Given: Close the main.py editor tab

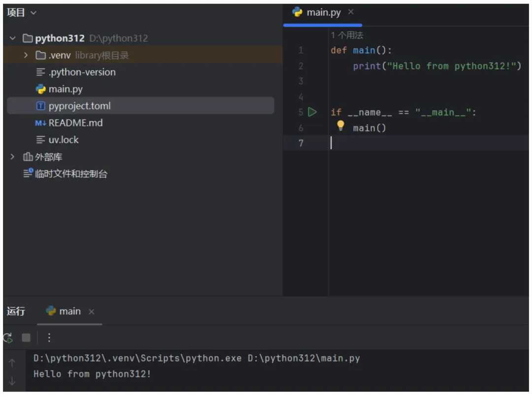Looking at the screenshot, I should 351,12.
